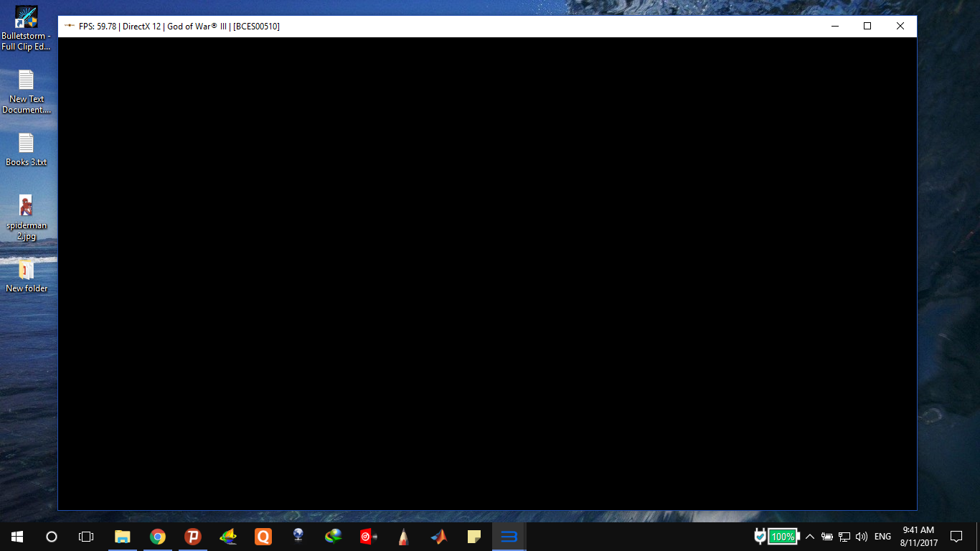Open the volume speaker tray icon
980x551 pixels.
pyautogui.click(x=862, y=537)
